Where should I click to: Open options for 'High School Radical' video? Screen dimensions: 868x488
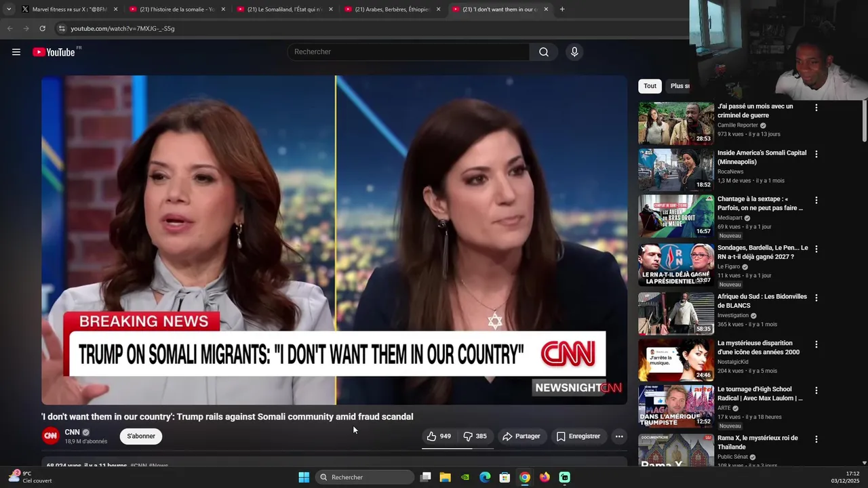coord(816,390)
